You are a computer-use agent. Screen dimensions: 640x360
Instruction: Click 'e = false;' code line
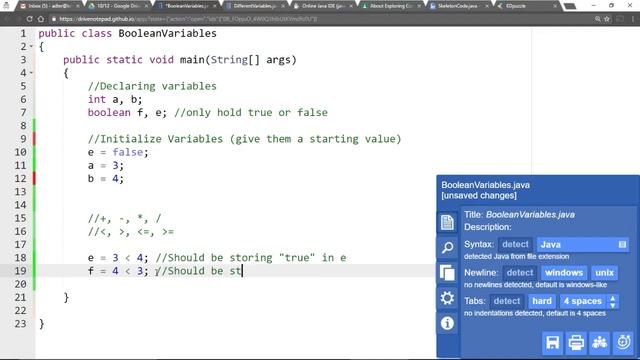click(x=118, y=152)
